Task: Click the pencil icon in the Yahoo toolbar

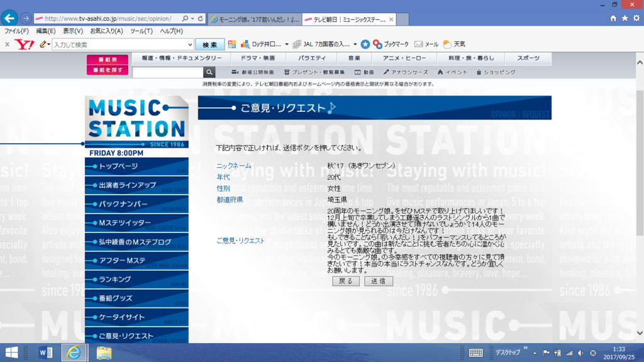Action: tap(43, 45)
